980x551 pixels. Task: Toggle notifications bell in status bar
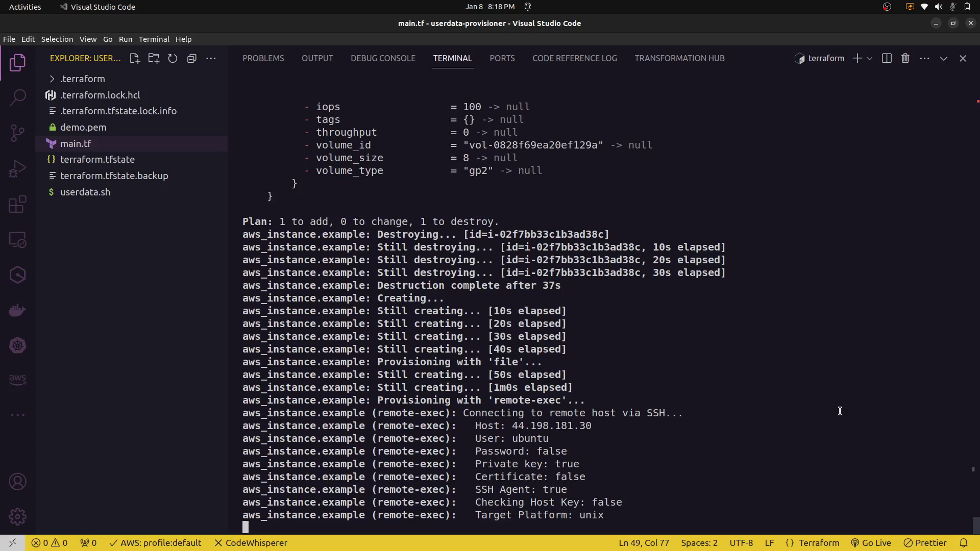coord(963,543)
